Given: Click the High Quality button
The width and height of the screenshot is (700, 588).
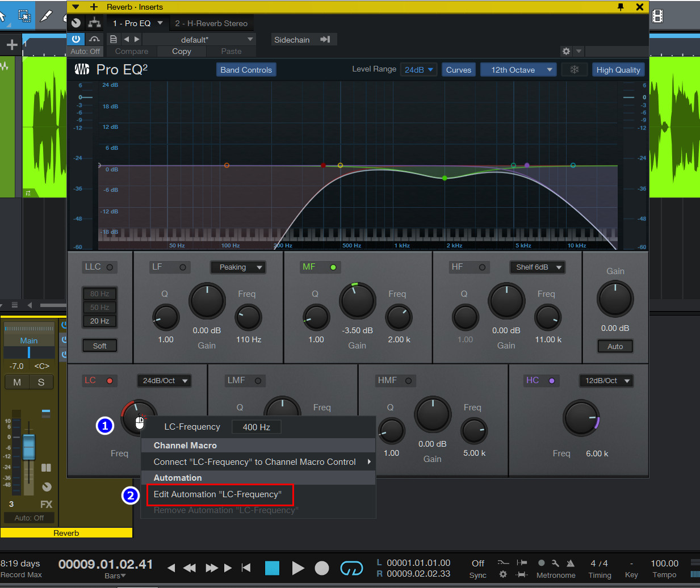Looking at the screenshot, I should 618,69.
